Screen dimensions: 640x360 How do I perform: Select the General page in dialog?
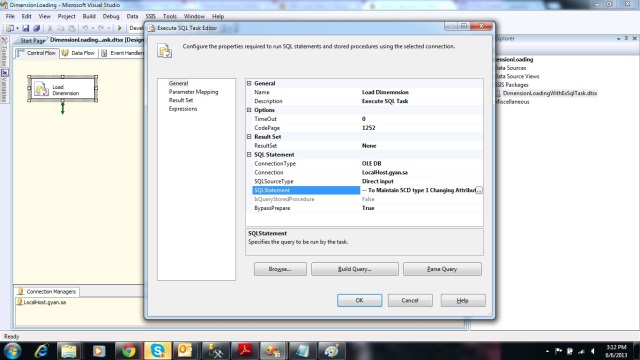178,83
